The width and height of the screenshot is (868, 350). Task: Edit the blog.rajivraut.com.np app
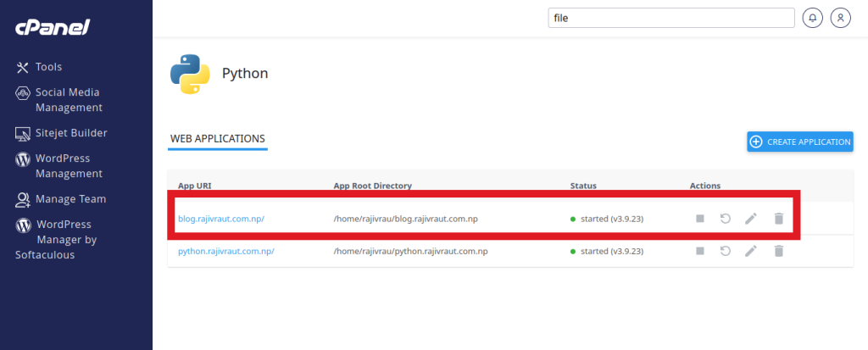point(751,219)
